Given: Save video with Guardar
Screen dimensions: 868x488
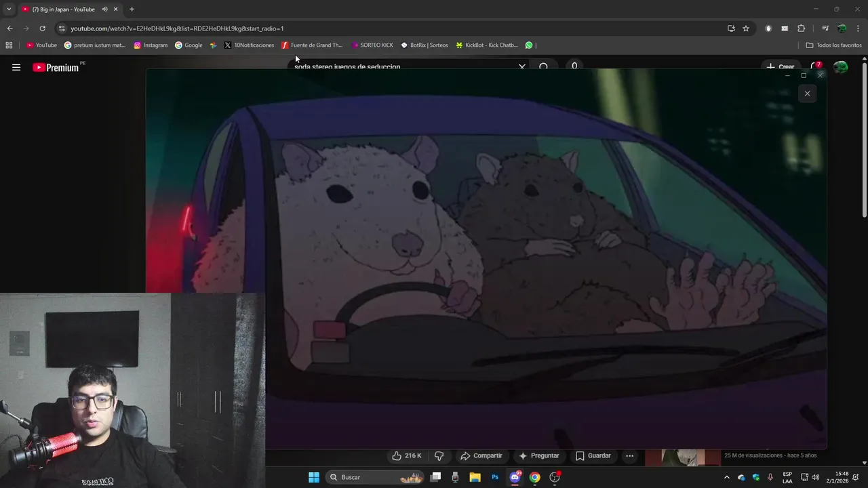Looking at the screenshot, I should coord(593,455).
